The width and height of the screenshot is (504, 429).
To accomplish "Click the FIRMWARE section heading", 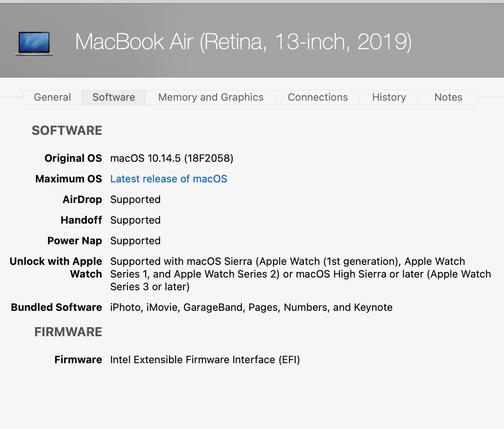I will click(x=68, y=332).
